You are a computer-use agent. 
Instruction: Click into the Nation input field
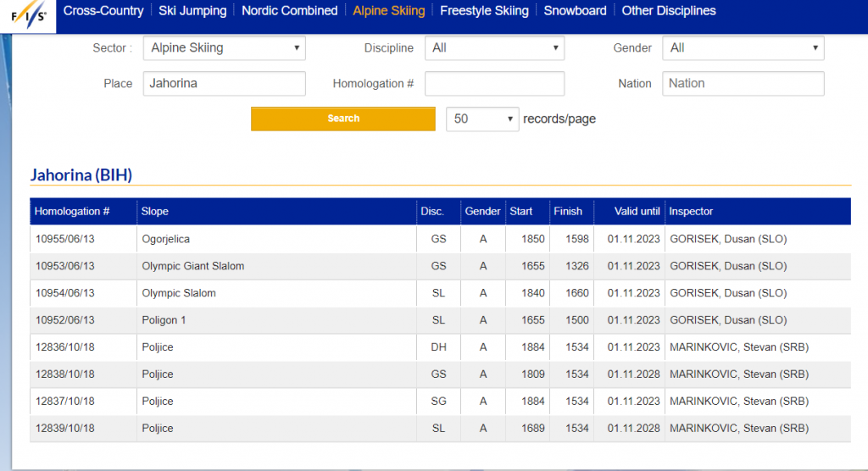click(x=743, y=84)
